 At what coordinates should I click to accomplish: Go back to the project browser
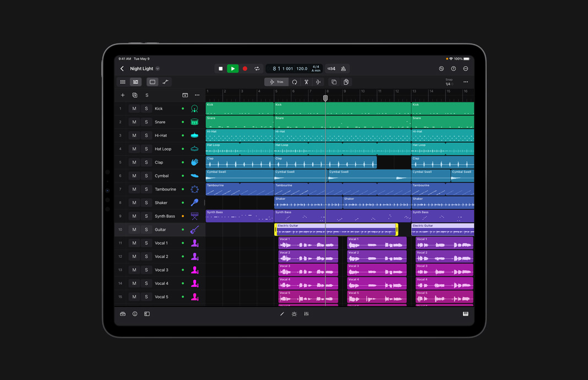click(x=122, y=69)
